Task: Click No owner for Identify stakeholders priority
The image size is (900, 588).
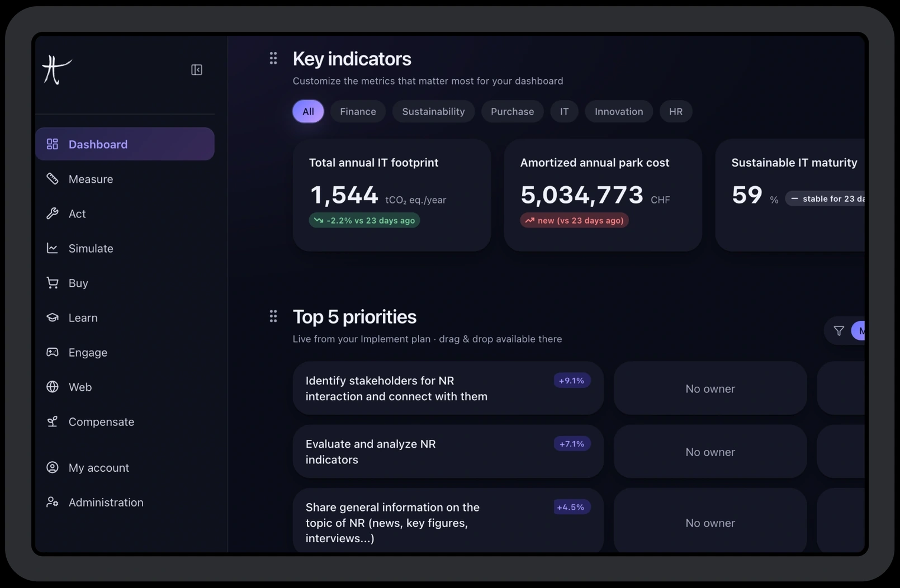Action: click(x=710, y=388)
